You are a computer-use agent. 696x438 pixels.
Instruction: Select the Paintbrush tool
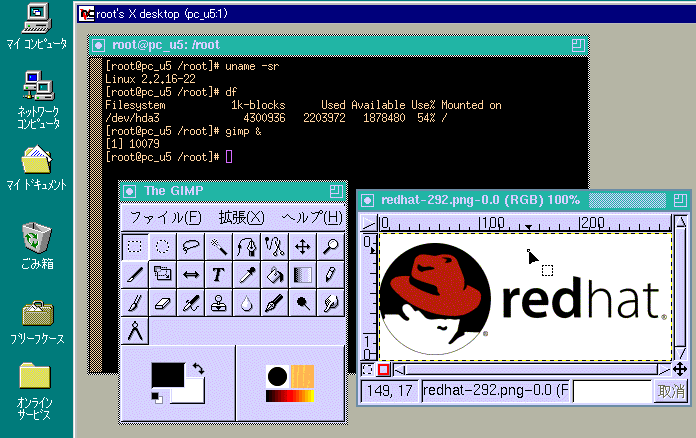pyautogui.click(x=135, y=303)
